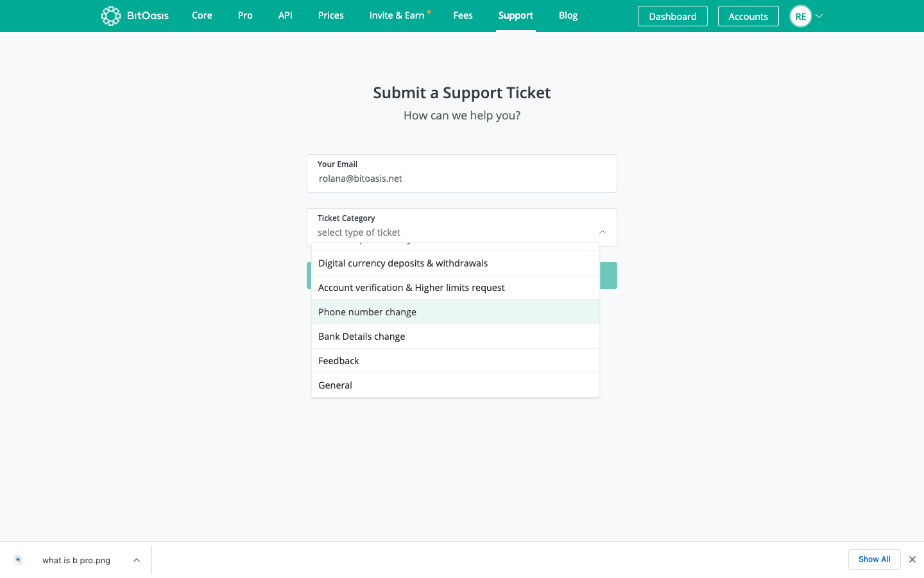Select Digital currency deposits & withdrawals
The image size is (924, 578).
[x=456, y=263]
